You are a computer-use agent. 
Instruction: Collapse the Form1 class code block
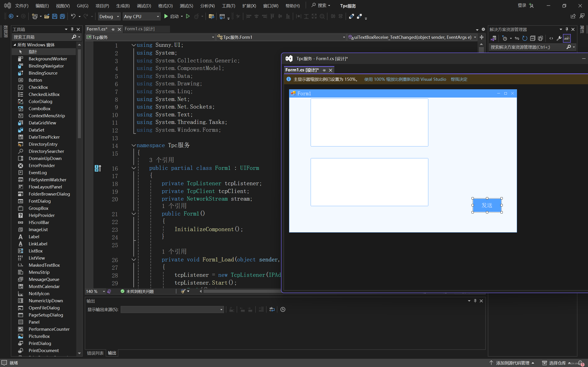point(134,168)
